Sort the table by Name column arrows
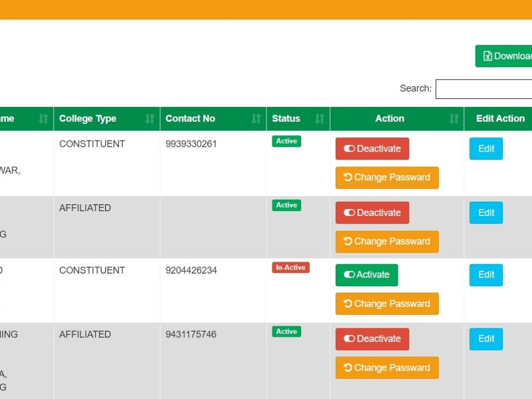This screenshot has width=532, height=399. (43, 119)
